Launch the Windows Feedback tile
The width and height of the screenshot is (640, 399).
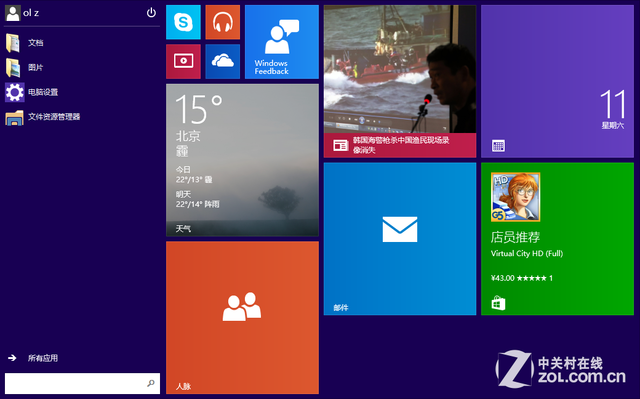tap(282, 42)
